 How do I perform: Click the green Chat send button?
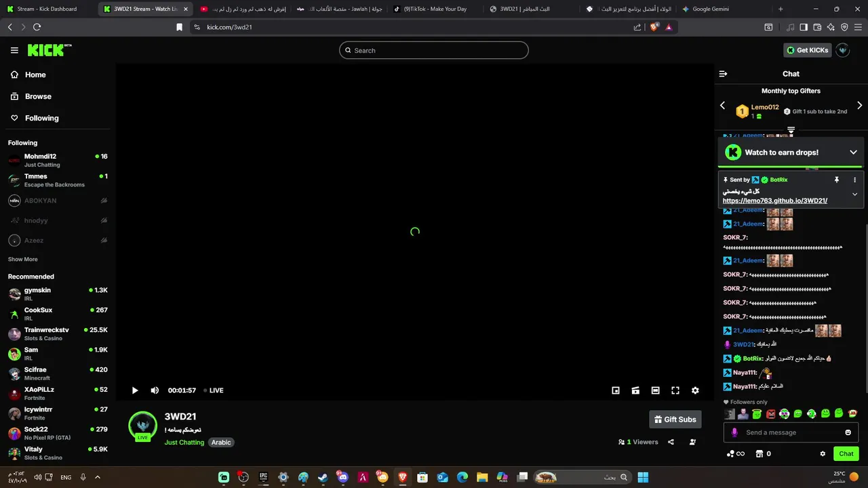(x=846, y=454)
